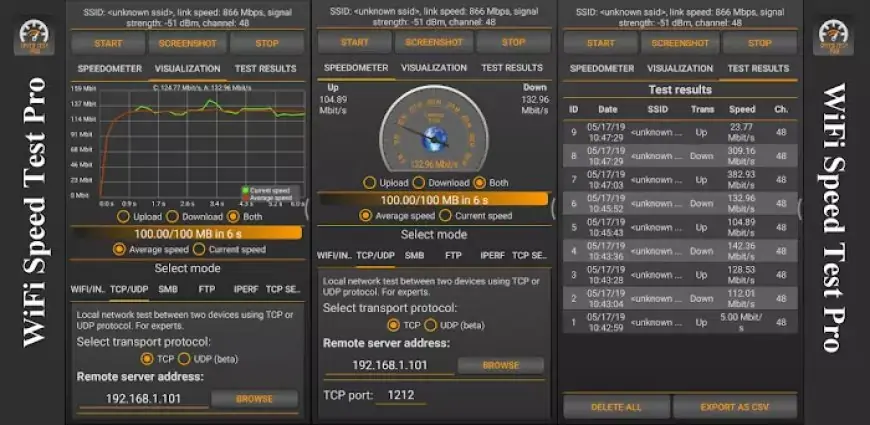Click EXPORT AS CSV button

[735, 407]
